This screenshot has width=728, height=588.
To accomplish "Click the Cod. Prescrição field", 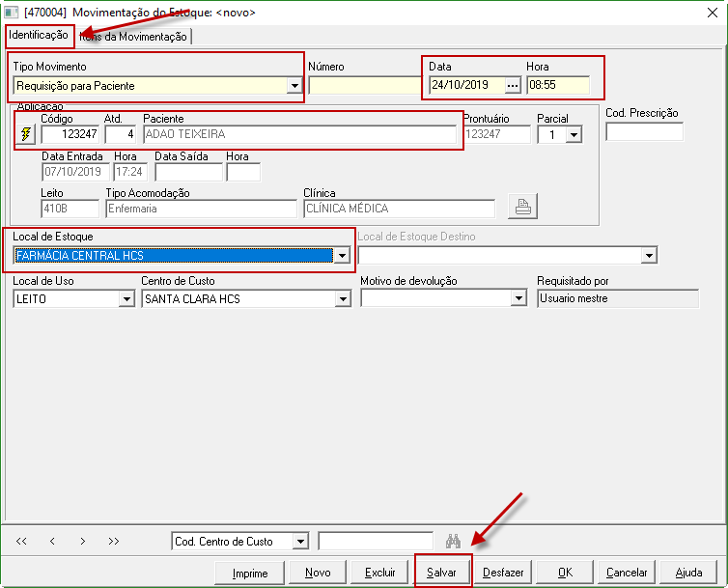I will click(644, 131).
